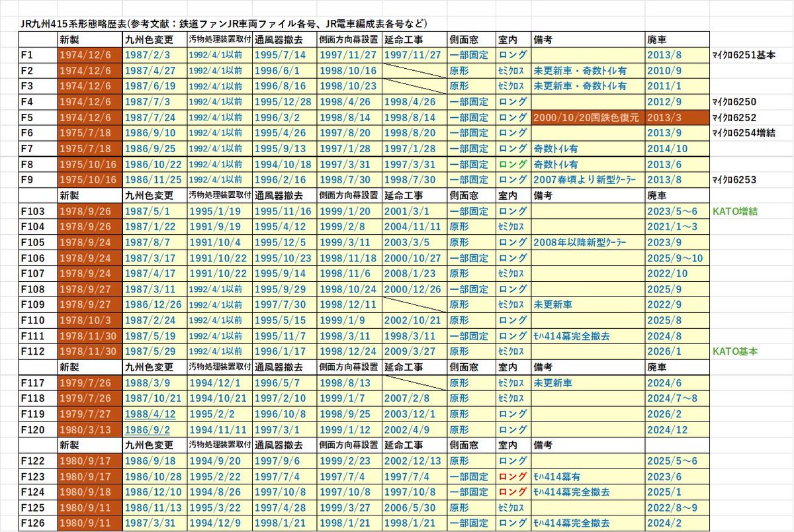The image size is (794, 532).
Task: Select the 延命工事 date 2009/3/27 in row F112
Action: 414,352
